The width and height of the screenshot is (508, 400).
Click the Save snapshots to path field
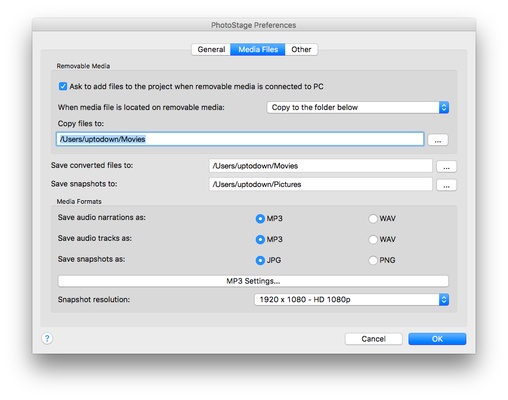(x=320, y=184)
